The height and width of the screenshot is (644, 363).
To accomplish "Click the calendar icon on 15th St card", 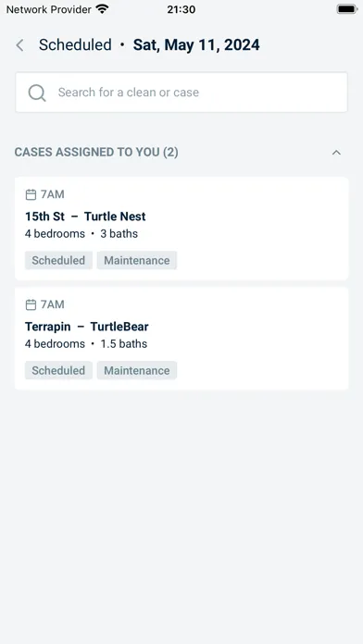I will pos(31,194).
